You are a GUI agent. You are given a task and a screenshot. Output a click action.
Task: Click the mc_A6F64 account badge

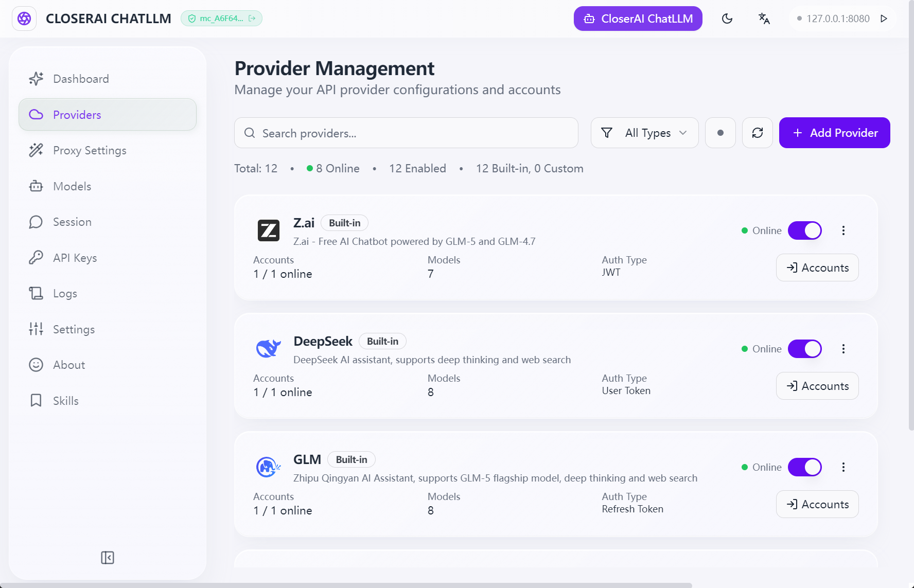[x=221, y=19]
